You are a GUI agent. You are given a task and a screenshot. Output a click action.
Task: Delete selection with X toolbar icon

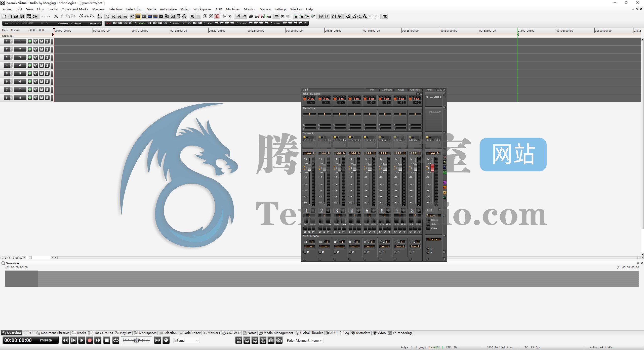pos(56,16)
